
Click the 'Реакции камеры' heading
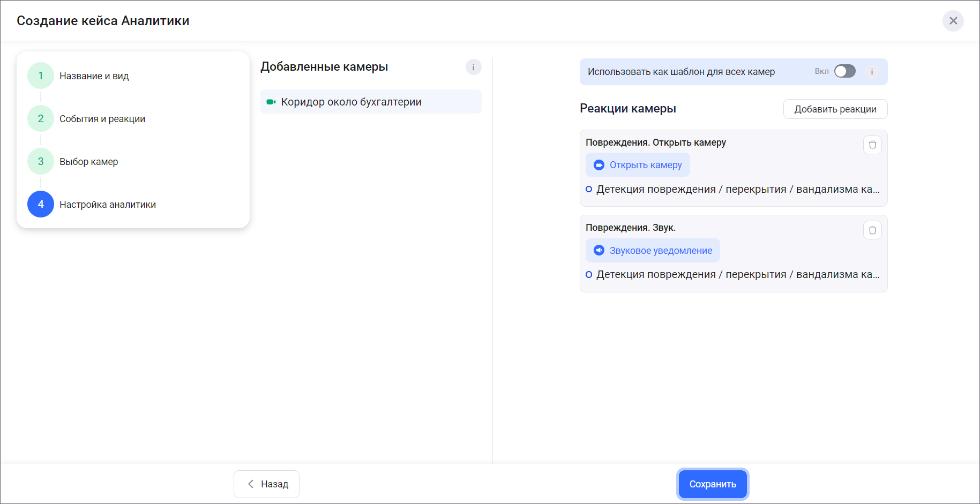pos(628,108)
